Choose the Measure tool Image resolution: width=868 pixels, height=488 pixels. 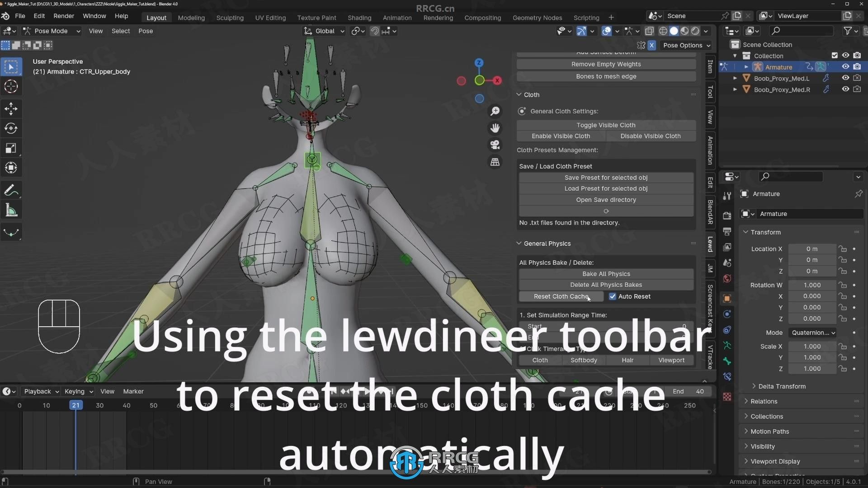pyautogui.click(x=11, y=211)
